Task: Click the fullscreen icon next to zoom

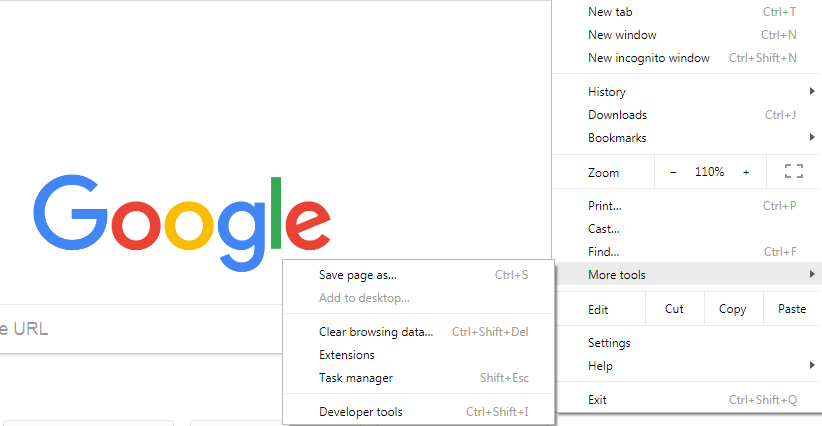Action: click(x=794, y=171)
